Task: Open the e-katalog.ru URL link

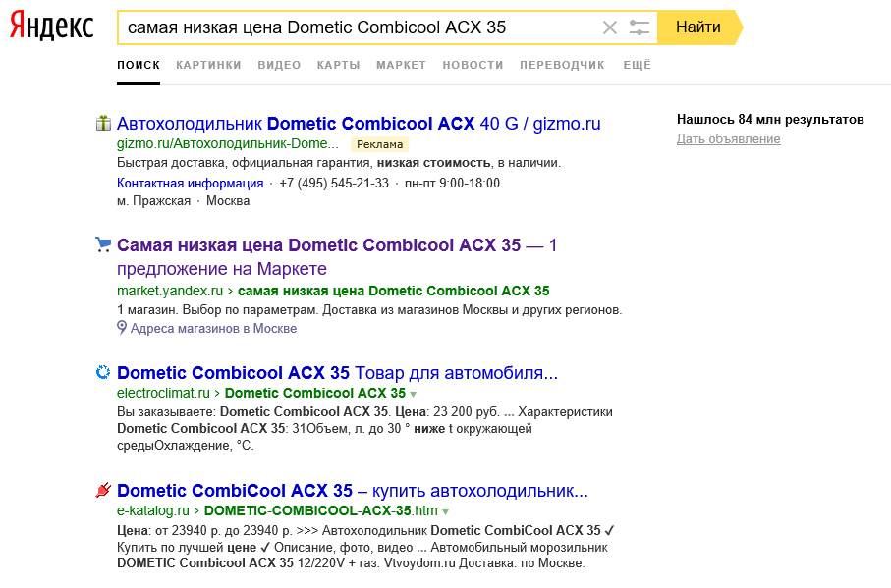Action: tap(153, 510)
